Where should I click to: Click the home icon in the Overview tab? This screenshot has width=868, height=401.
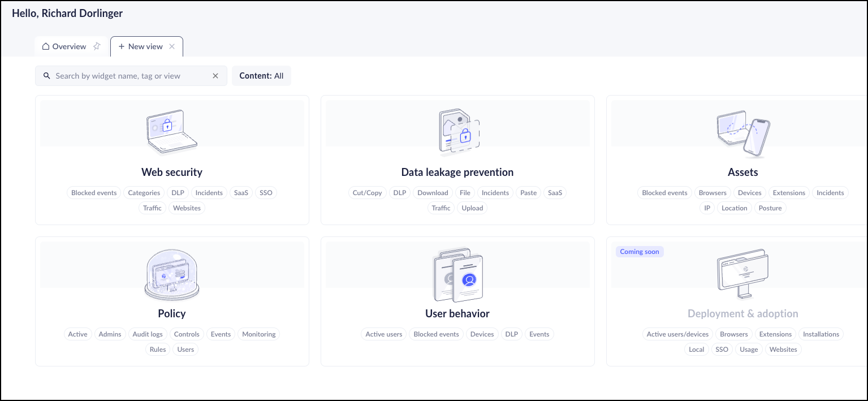(x=46, y=46)
